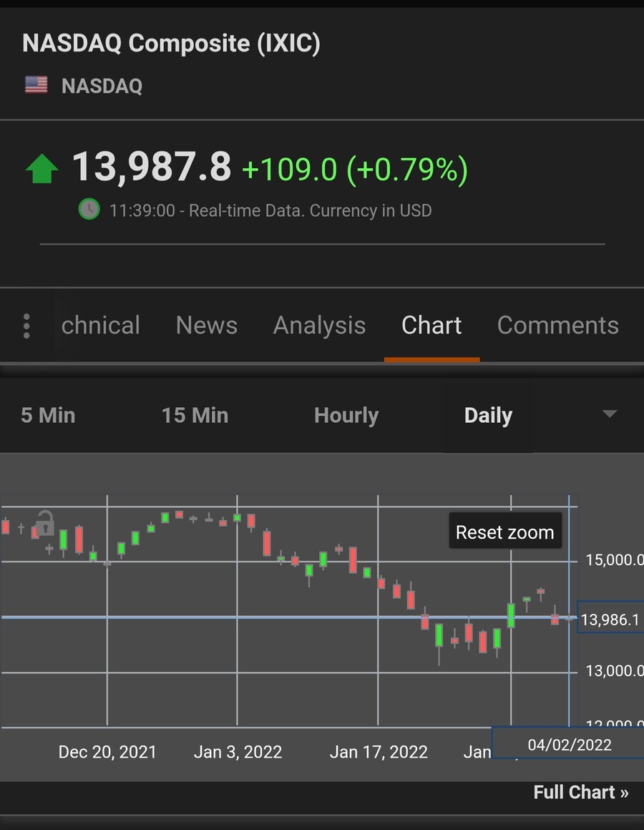Screen dimensions: 644x830
Task: Click the padlock icon on the chart
Action: click(x=45, y=523)
